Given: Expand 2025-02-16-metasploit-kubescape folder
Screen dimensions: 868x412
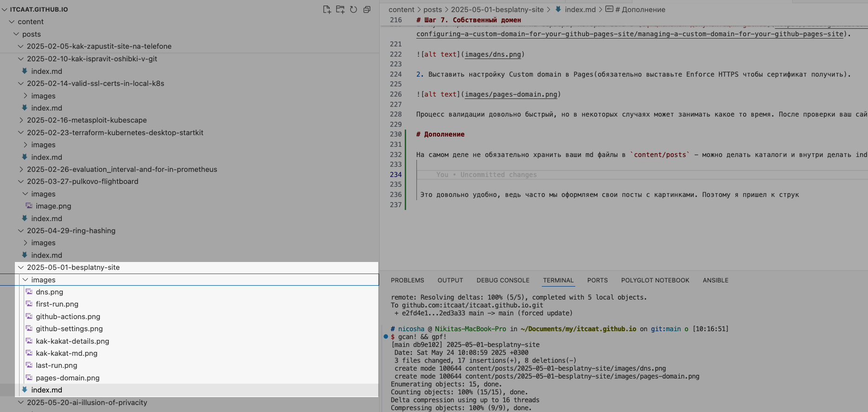Looking at the screenshot, I should 20,120.
